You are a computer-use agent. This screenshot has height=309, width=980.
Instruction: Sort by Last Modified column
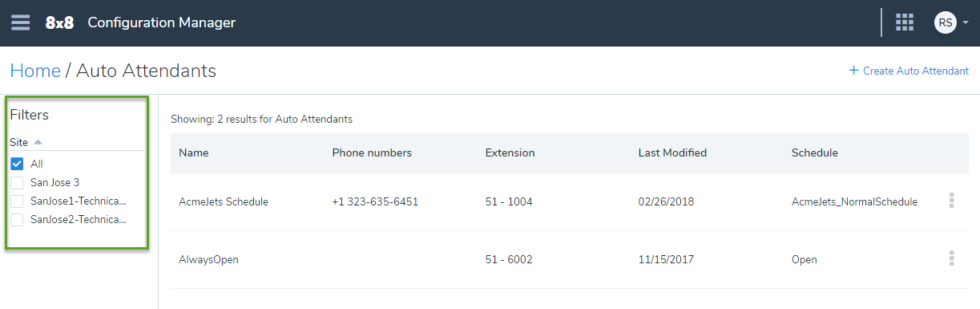coord(672,152)
